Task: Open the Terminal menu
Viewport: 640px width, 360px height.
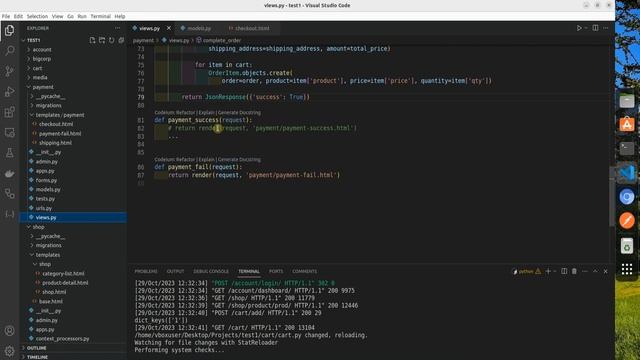Action: pos(100,16)
